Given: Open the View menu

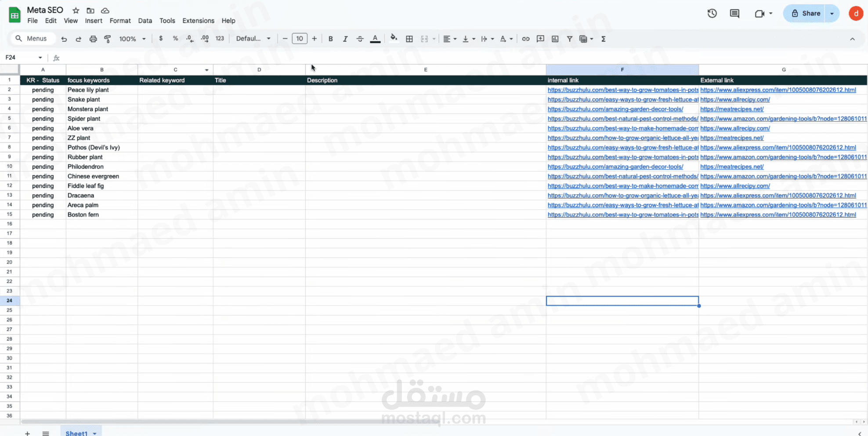Looking at the screenshot, I should 71,21.
